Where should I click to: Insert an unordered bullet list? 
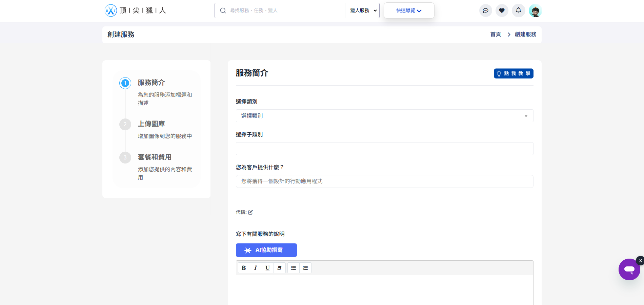point(294,268)
